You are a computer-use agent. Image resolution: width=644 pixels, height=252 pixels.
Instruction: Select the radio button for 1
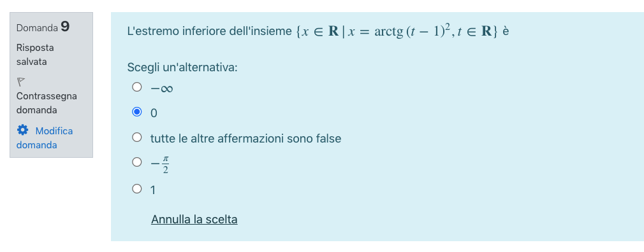pyautogui.click(x=136, y=189)
